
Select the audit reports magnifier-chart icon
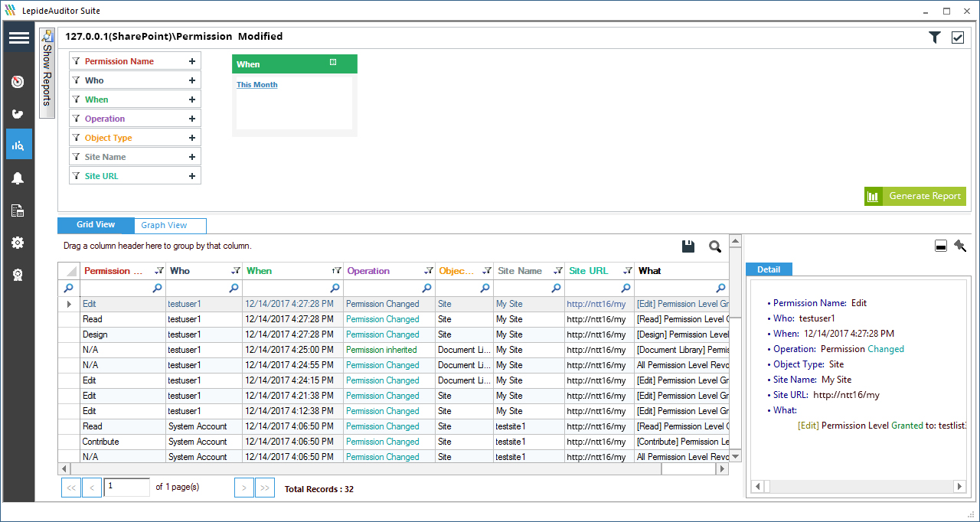click(x=18, y=144)
